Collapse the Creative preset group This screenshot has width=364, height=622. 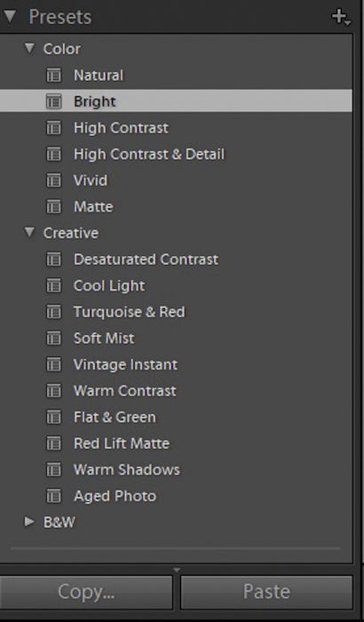coord(29,233)
